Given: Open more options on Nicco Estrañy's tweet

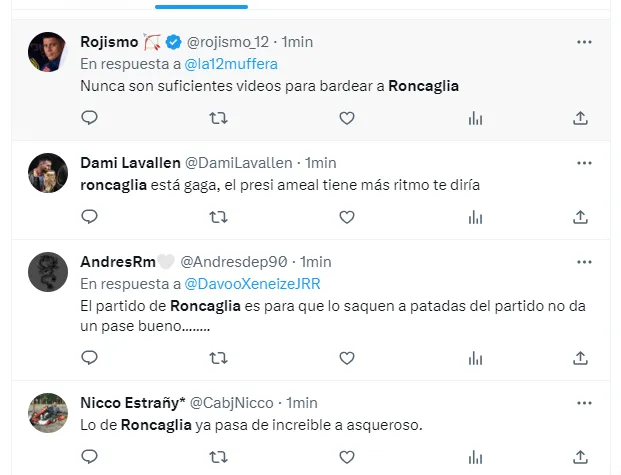Looking at the screenshot, I should (584, 403).
